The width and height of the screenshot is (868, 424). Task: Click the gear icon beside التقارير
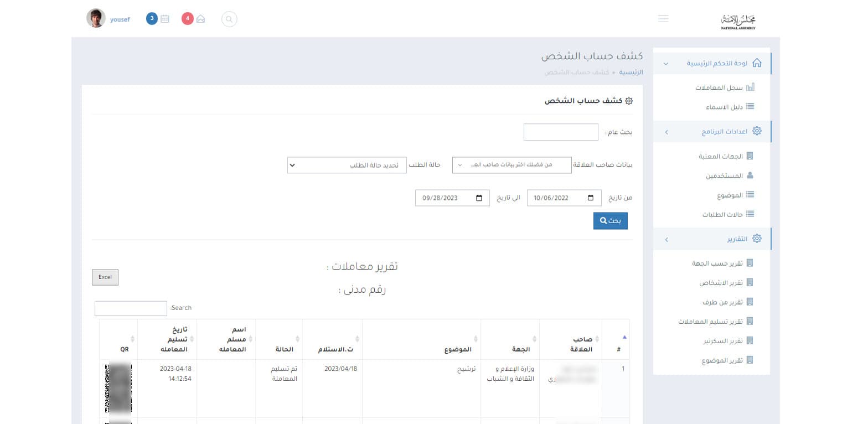coord(757,239)
